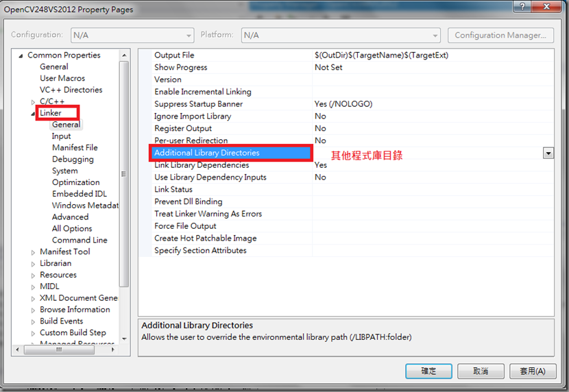The height and width of the screenshot is (392, 569).
Task: Select the Linker tree item
Action: point(51,113)
